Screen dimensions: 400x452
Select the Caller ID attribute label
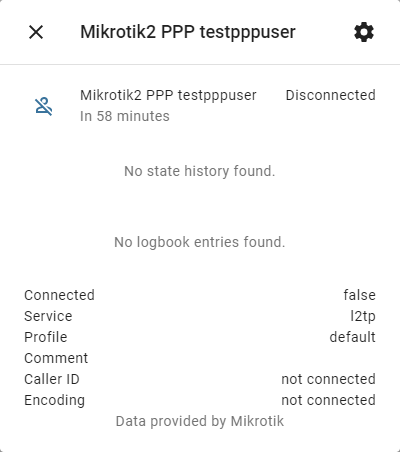pyautogui.click(x=52, y=379)
